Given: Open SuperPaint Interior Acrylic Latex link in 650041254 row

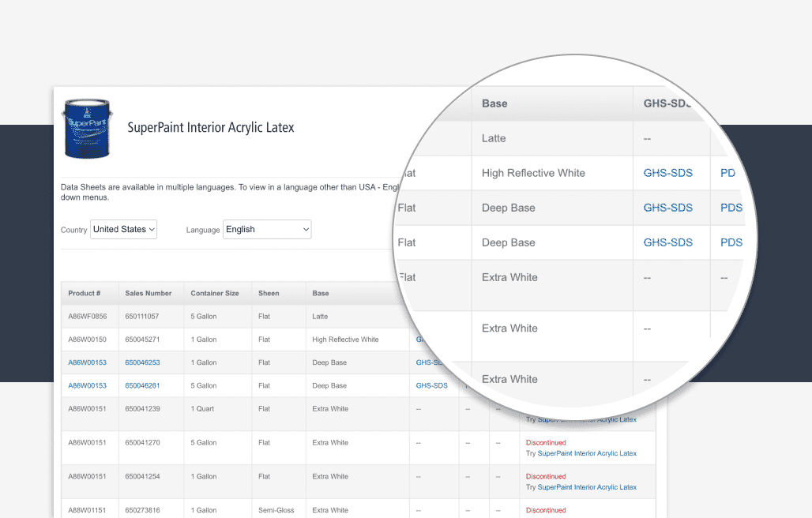Looking at the screenshot, I should point(587,487).
